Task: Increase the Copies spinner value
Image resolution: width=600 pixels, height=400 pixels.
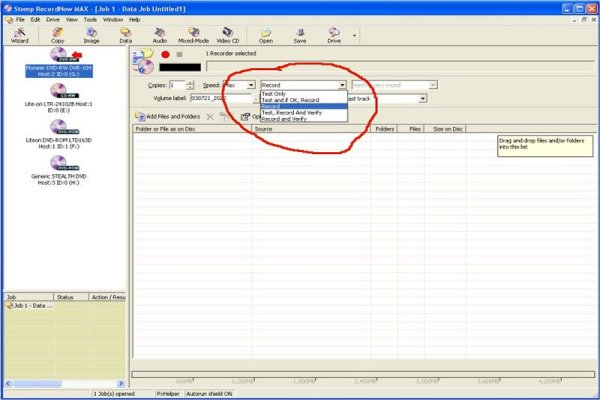Action: click(190, 83)
